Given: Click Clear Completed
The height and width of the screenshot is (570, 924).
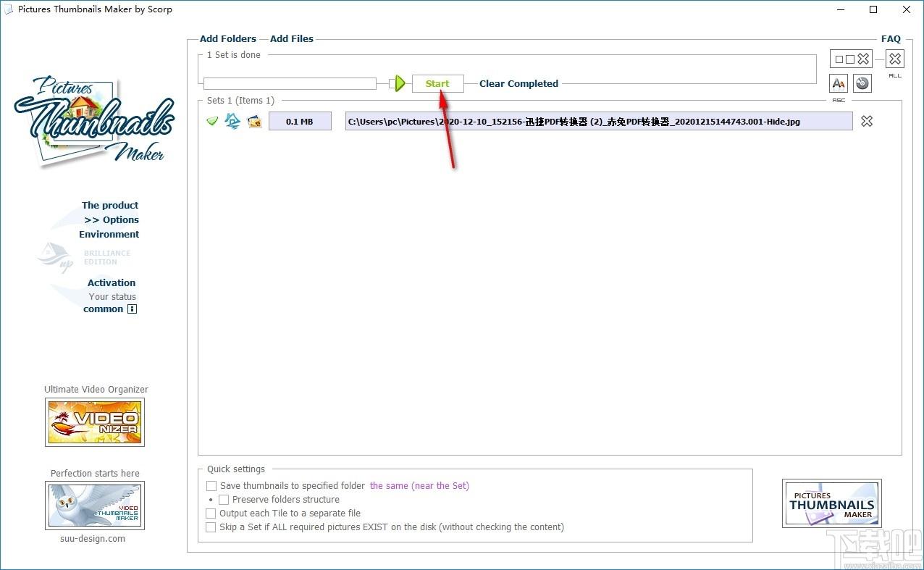Looking at the screenshot, I should pos(518,83).
